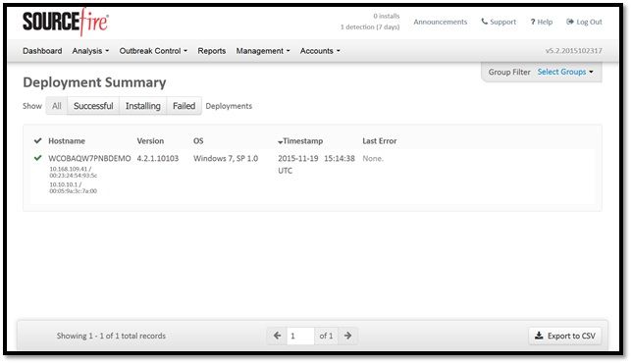
Task: Click version value 4.2.1.10103
Action: [x=158, y=158]
